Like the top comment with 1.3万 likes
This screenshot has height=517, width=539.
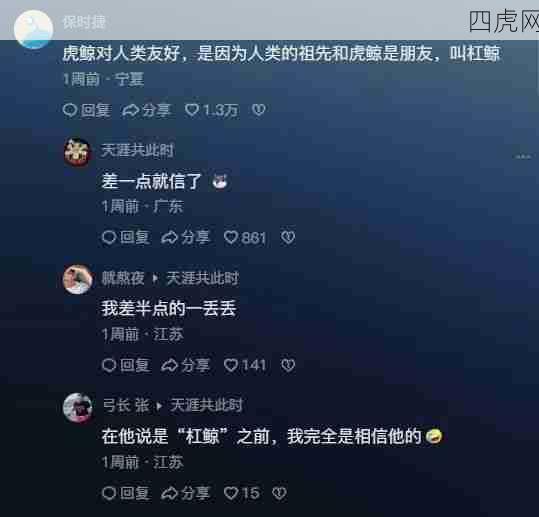[x=211, y=110]
